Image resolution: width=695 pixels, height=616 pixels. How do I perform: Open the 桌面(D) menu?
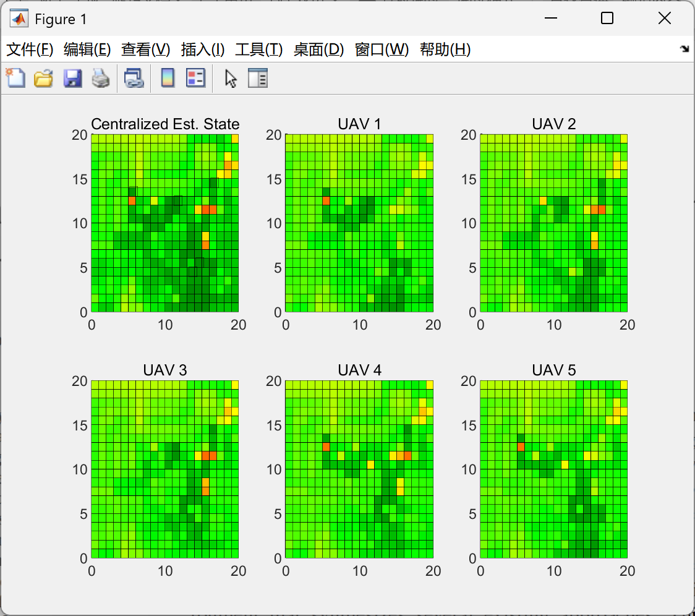coord(318,49)
